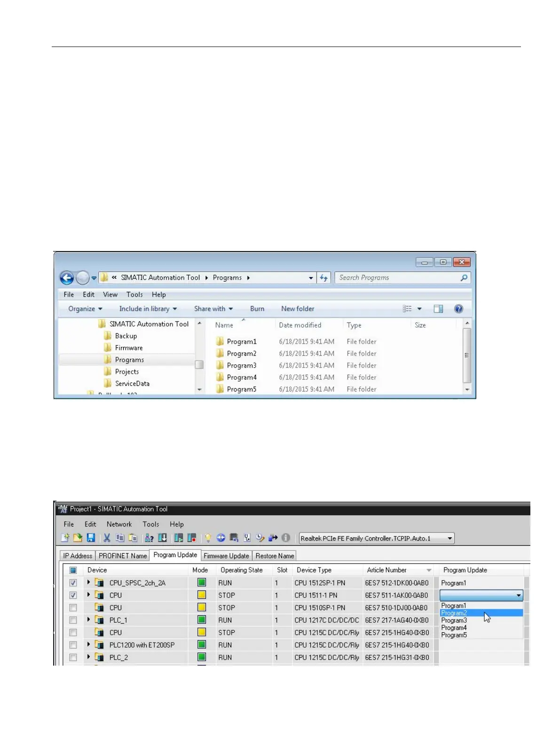Click the Explorer forward arrow button
Image resolution: width=560 pixels, height=746 pixels.
click(x=83, y=278)
